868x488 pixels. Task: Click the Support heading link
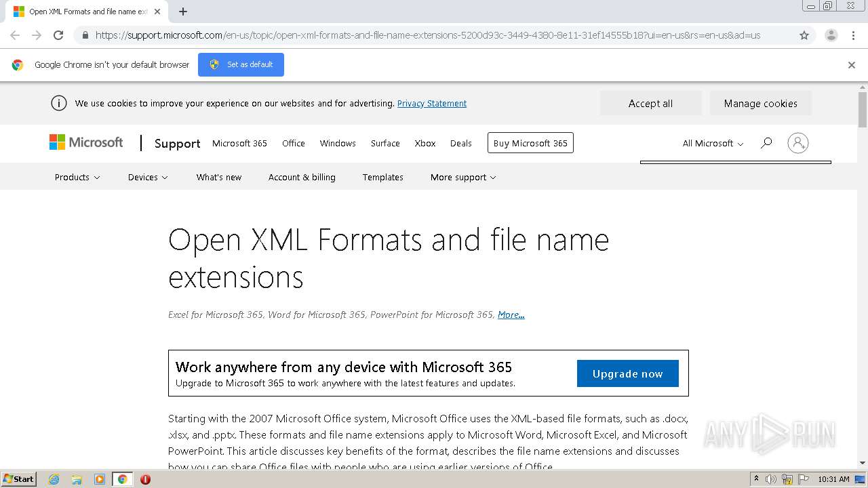coord(177,143)
